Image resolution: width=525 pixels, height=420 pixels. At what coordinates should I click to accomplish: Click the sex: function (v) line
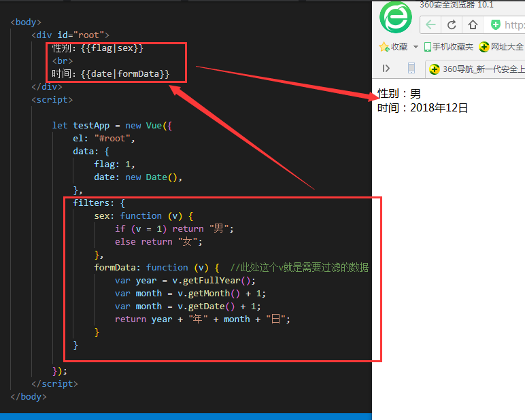[143, 216]
